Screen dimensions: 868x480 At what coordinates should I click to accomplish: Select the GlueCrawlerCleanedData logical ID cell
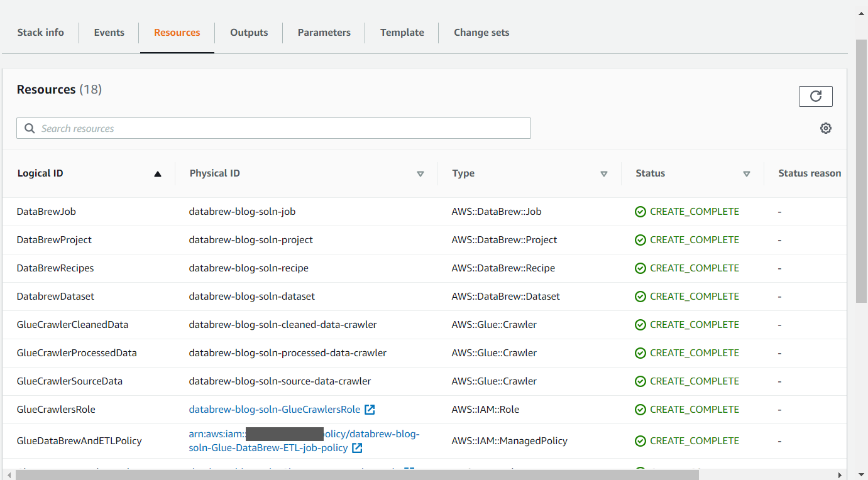[x=72, y=325]
